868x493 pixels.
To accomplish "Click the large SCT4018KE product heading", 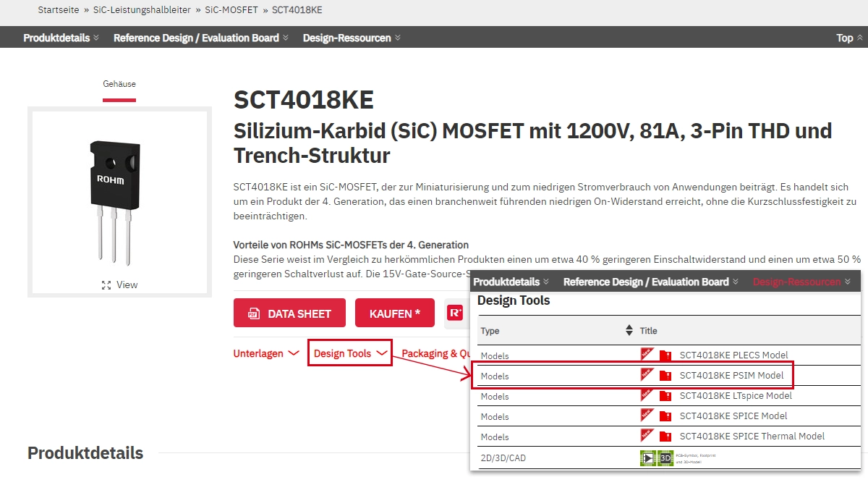I will 304,101.
